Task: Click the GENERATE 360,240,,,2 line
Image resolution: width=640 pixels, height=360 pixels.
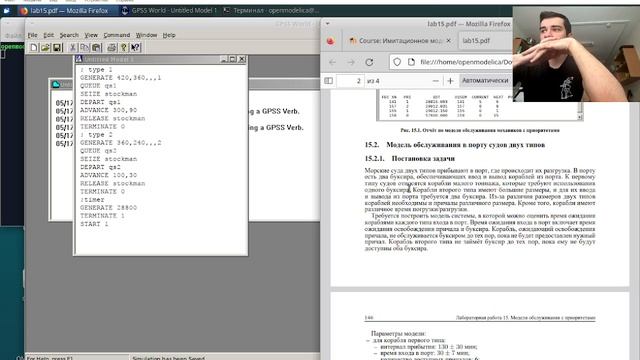Action: click(120, 143)
